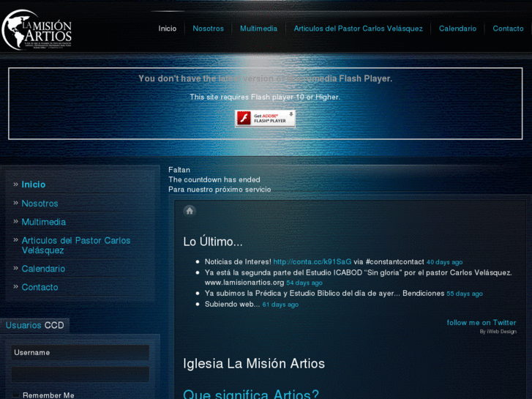The width and height of the screenshot is (532, 399).
Task: Tick the Remember Me checkbox
Action: coord(16,395)
